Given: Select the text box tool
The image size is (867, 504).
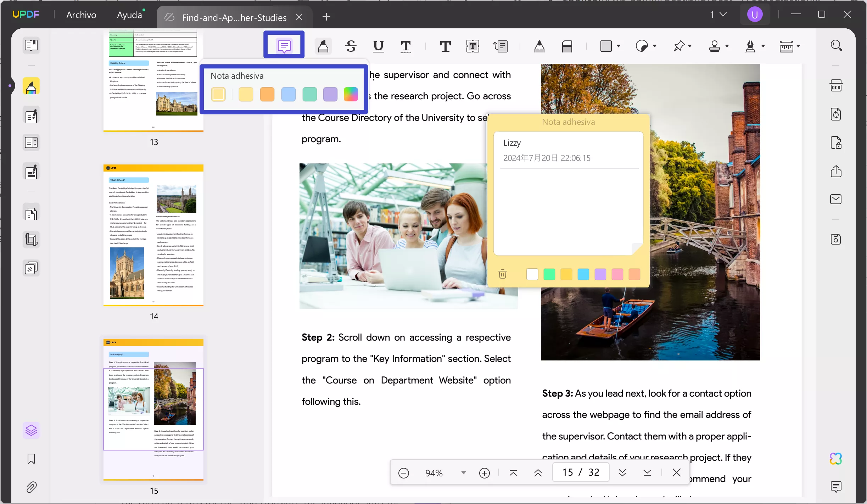Looking at the screenshot, I should click(472, 46).
